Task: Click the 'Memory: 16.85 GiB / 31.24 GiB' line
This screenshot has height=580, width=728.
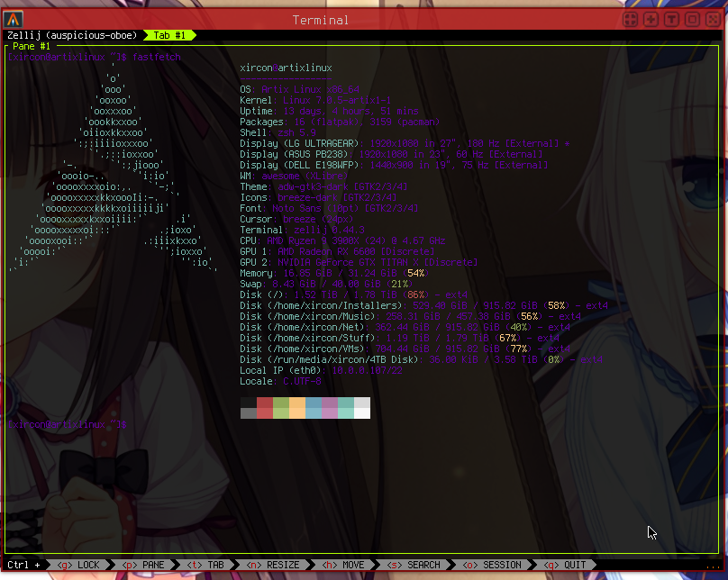Action: tap(334, 273)
